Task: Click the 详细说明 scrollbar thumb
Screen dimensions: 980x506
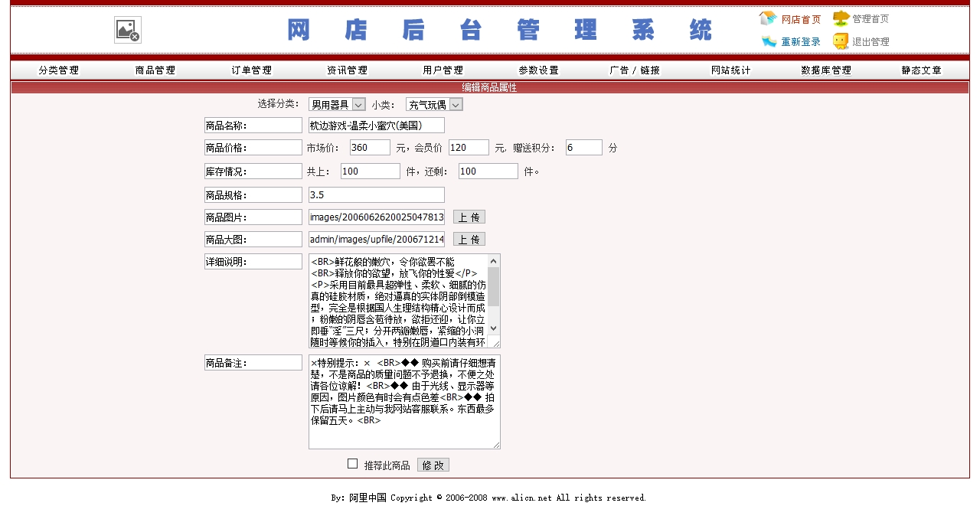Action: tap(494, 286)
